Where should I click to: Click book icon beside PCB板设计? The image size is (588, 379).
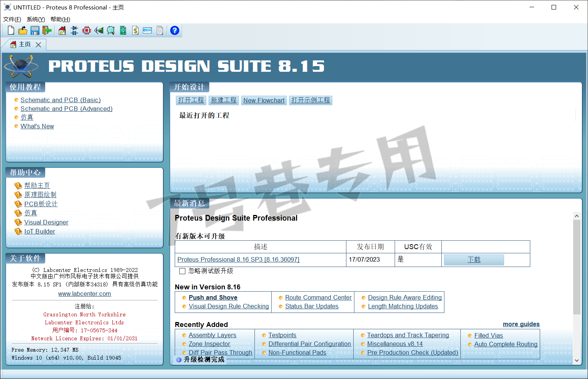point(18,204)
